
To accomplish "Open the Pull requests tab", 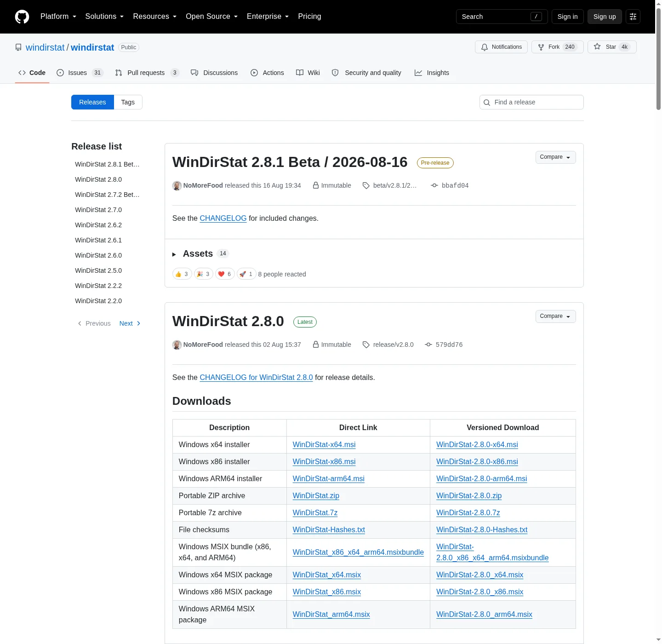I will pyautogui.click(x=147, y=73).
